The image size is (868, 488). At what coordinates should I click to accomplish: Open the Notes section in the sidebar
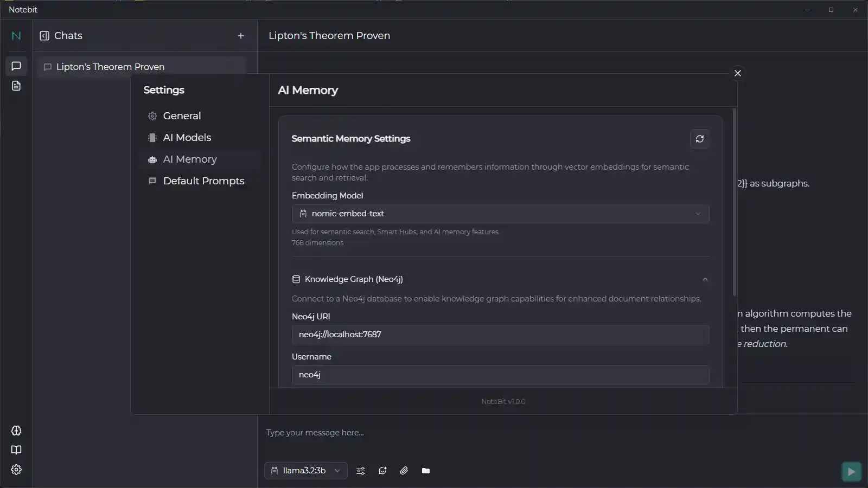[16, 86]
